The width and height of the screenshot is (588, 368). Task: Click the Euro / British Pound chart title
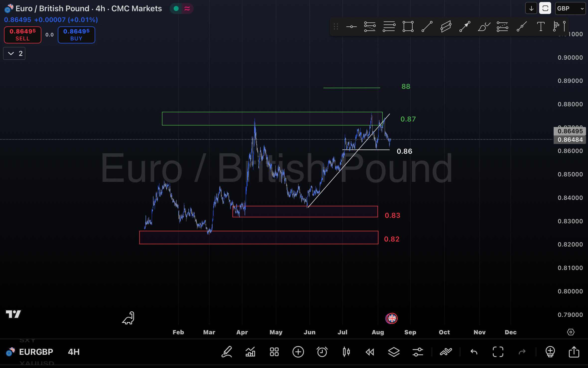click(x=88, y=8)
